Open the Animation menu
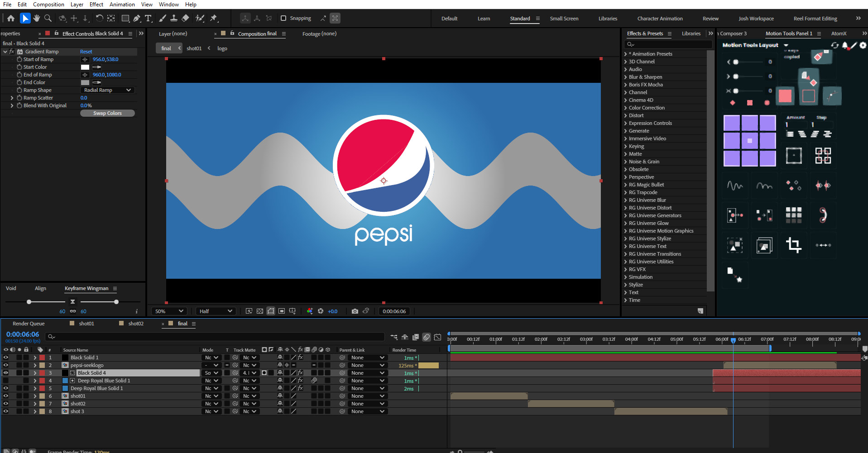Viewport: 868px width, 453px height. (122, 5)
